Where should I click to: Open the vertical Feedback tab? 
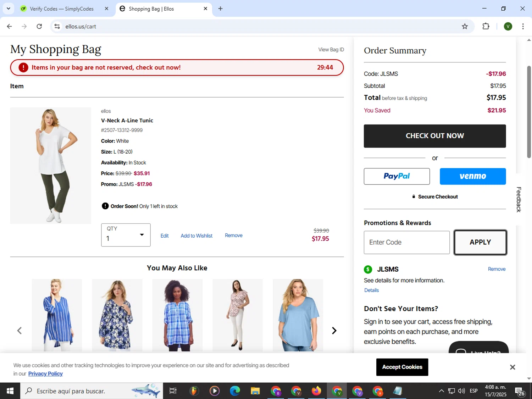click(x=519, y=199)
